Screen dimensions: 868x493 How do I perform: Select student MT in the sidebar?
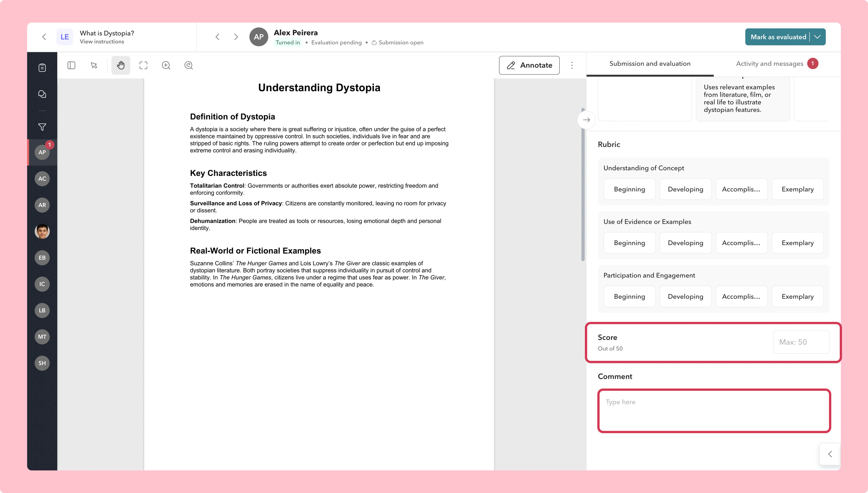pyautogui.click(x=42, y=337)
